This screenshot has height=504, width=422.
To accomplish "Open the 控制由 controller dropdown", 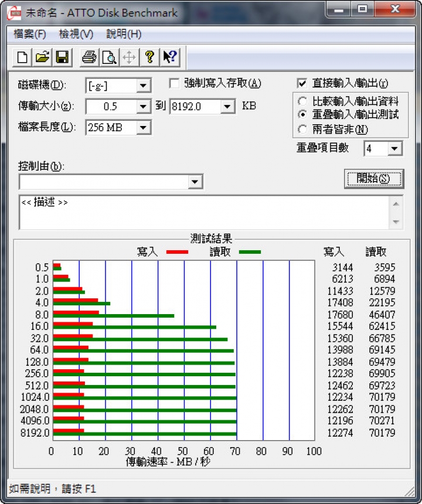I will (195, 182).
